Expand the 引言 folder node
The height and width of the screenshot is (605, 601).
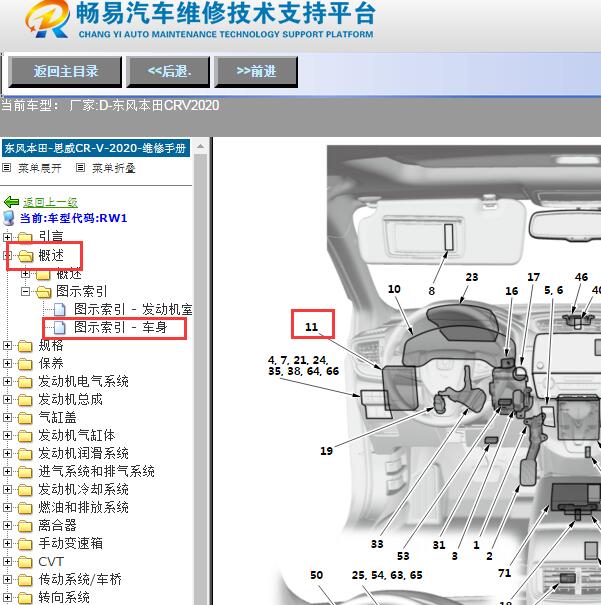pyautogui.click(x=7, y=237)
